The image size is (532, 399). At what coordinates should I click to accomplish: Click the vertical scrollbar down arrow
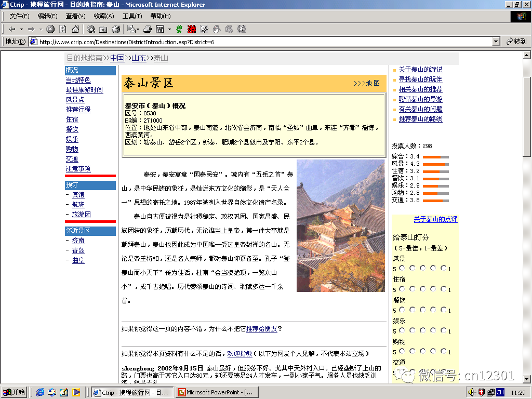click(x=527, y=379)
